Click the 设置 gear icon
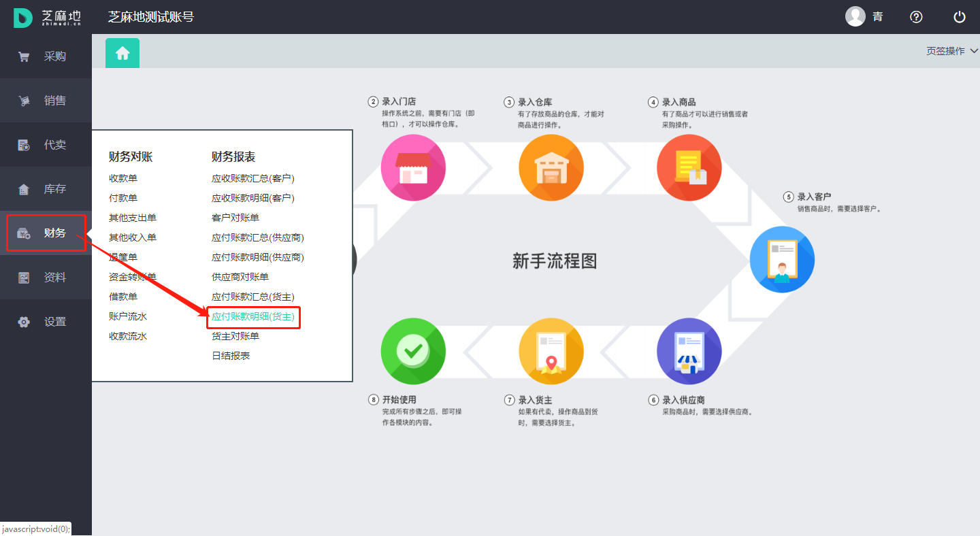 click(24, 322)
